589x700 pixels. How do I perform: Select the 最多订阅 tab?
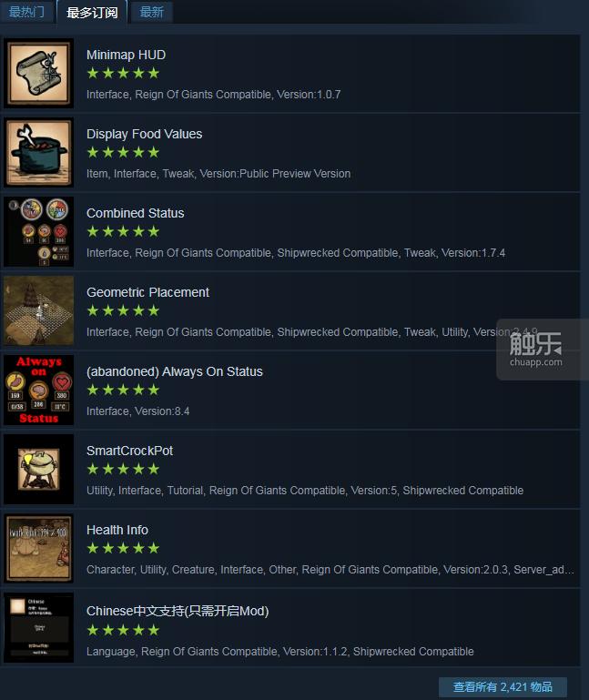tap(92, 12)
